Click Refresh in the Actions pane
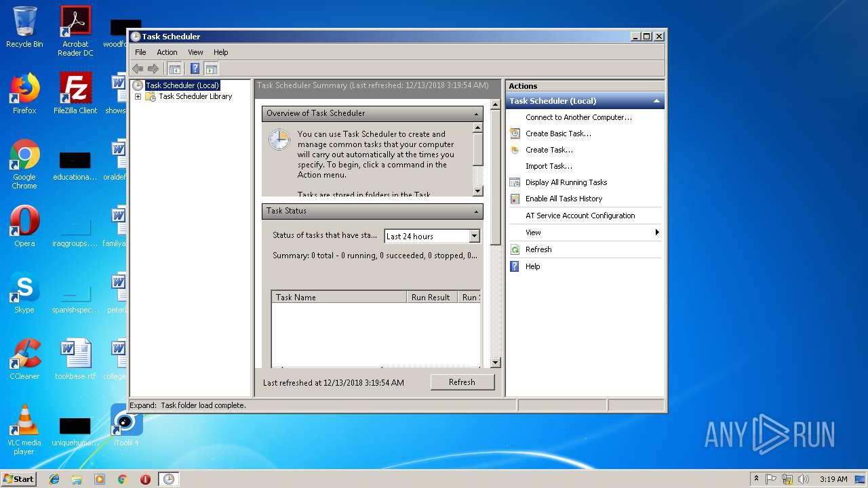 538,249
